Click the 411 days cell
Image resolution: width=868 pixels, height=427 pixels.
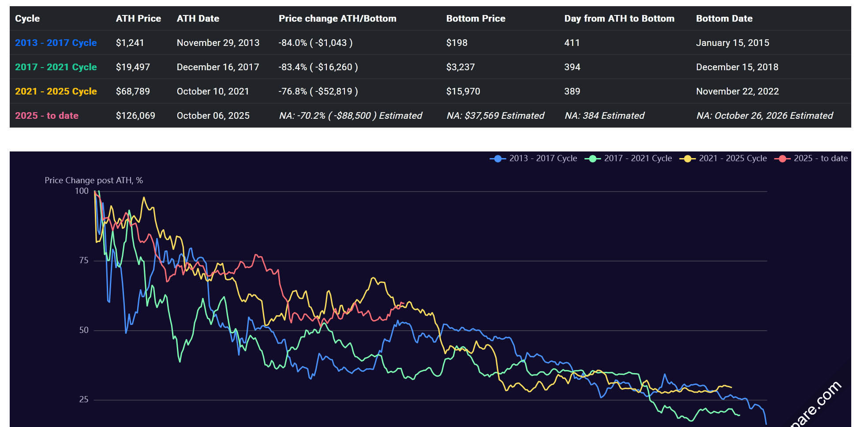coord(572,43)
